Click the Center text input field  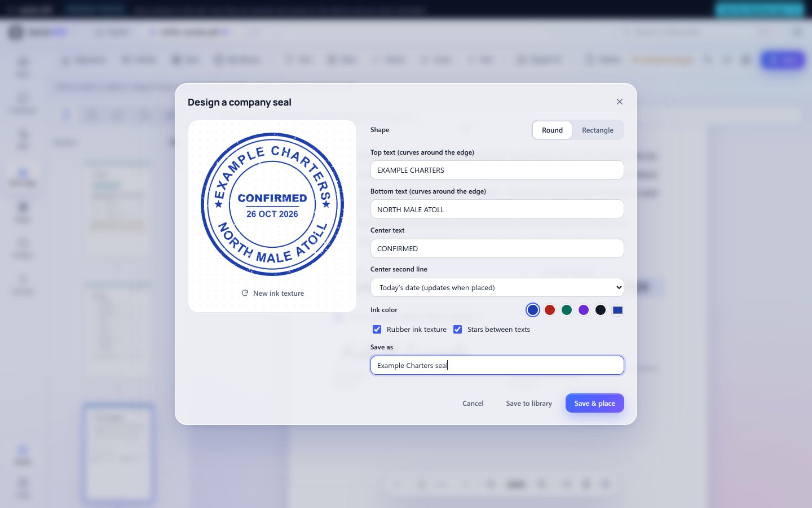[497, 248]
